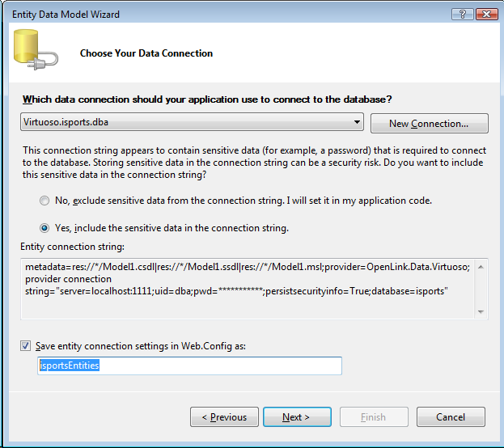
Task: Toggle Save entity connection settings in Web.Config checkbox
Action: pos(26,346)
